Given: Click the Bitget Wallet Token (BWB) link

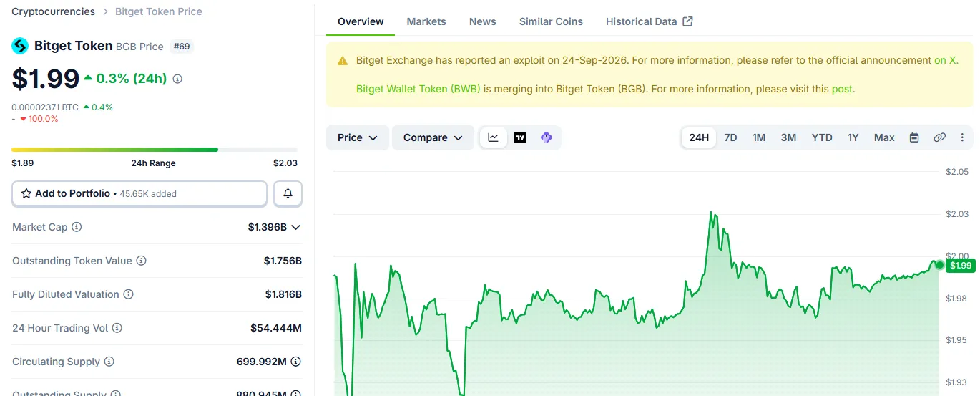Looking at the screenshot, I should 418,90.
